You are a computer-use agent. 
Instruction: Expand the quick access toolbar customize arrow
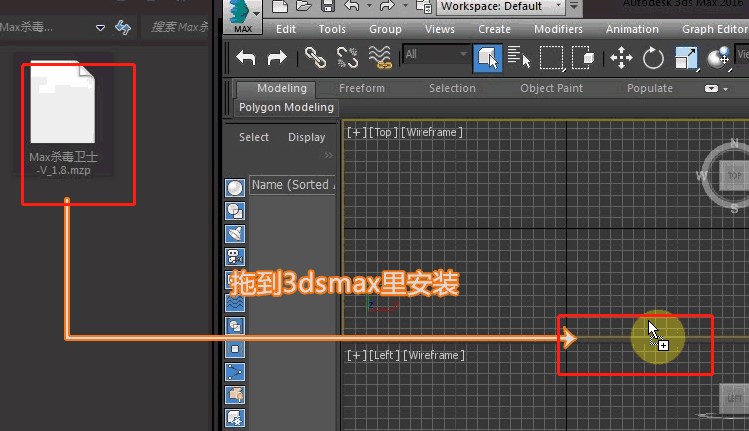[x=574, y=6]
